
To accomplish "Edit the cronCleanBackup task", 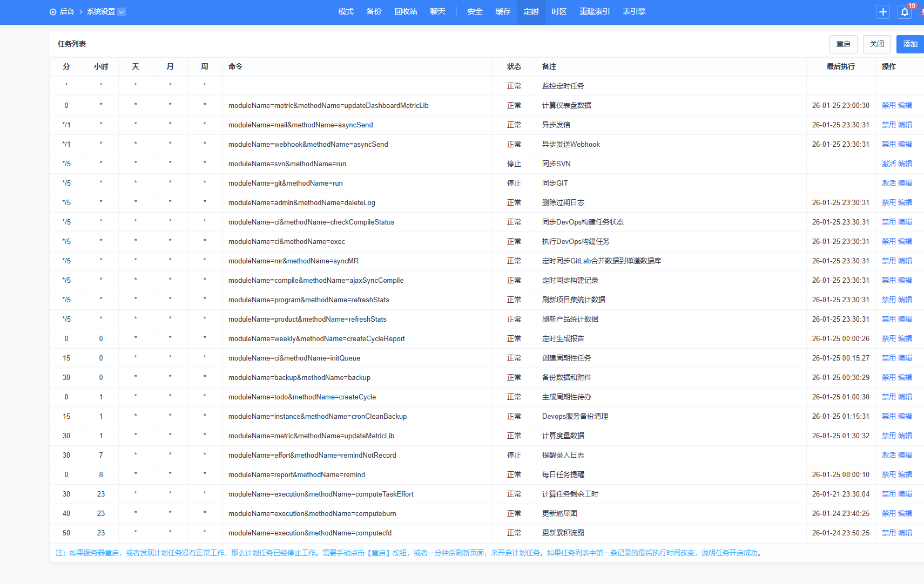I will pyautogui.click(x=905, y=417).
